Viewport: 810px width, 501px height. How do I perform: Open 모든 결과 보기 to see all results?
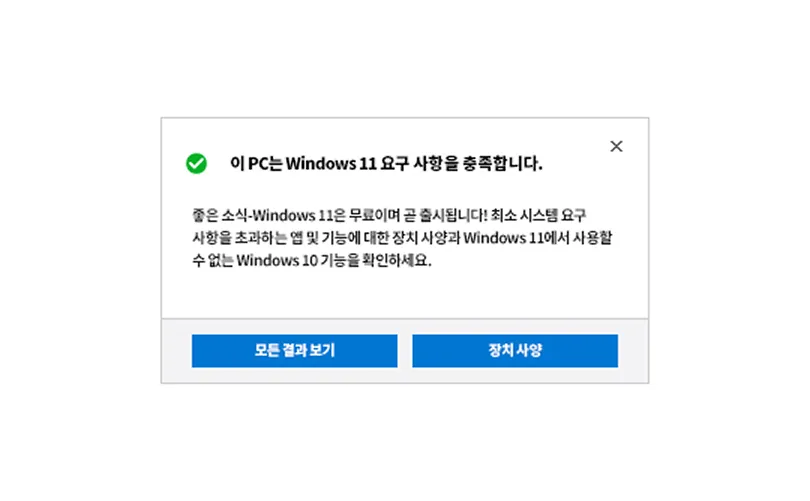coord(294,351)
